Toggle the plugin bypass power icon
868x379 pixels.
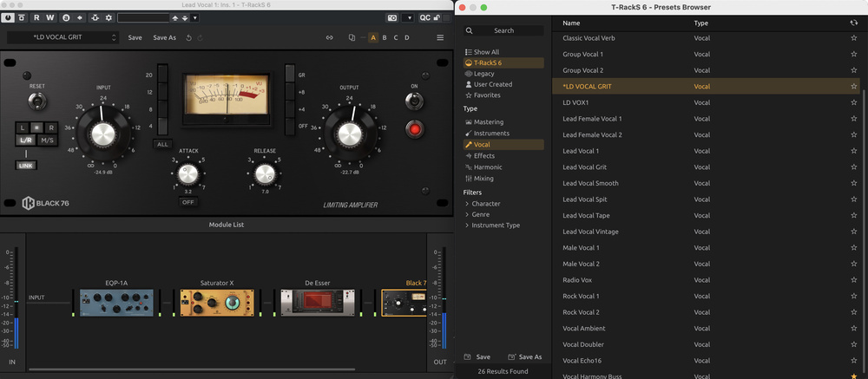coord(8,17)
